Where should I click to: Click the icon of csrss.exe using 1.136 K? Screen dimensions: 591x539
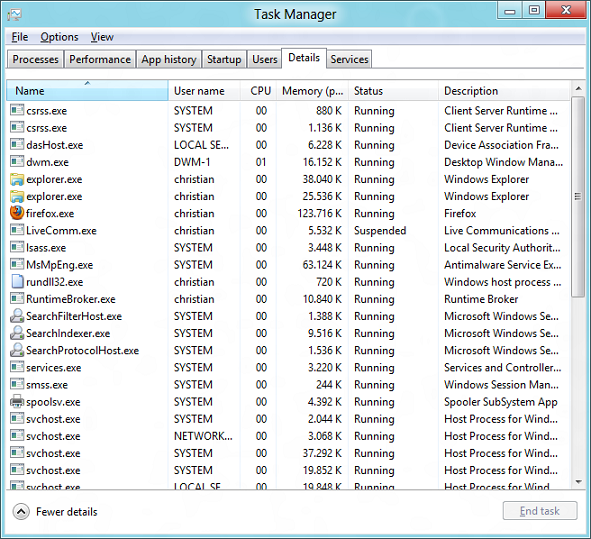(x=17, y=127)
